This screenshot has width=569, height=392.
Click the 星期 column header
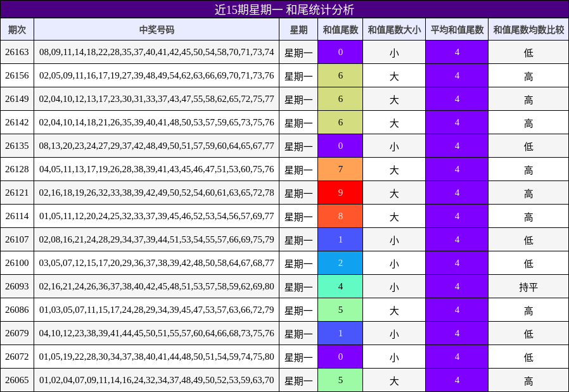pyautogui.click(x=298, y=29)
